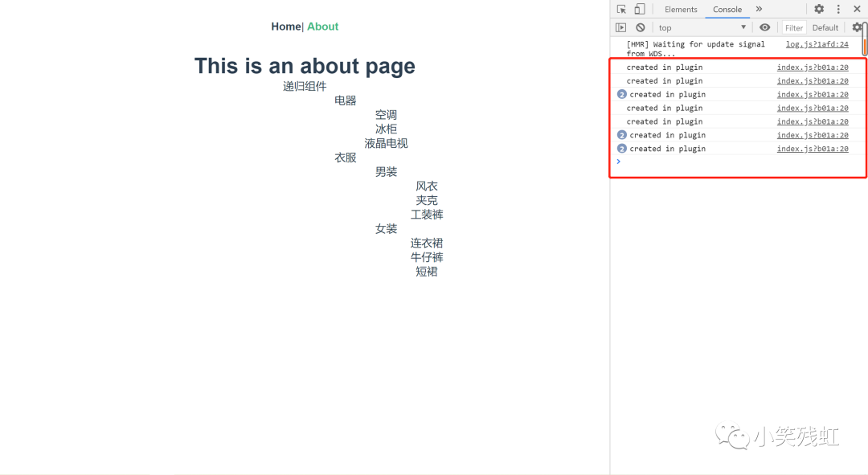This screenshot has width=868, height=475.
Task: Click the last index.js?b01a:20 link
Action: 812,149
